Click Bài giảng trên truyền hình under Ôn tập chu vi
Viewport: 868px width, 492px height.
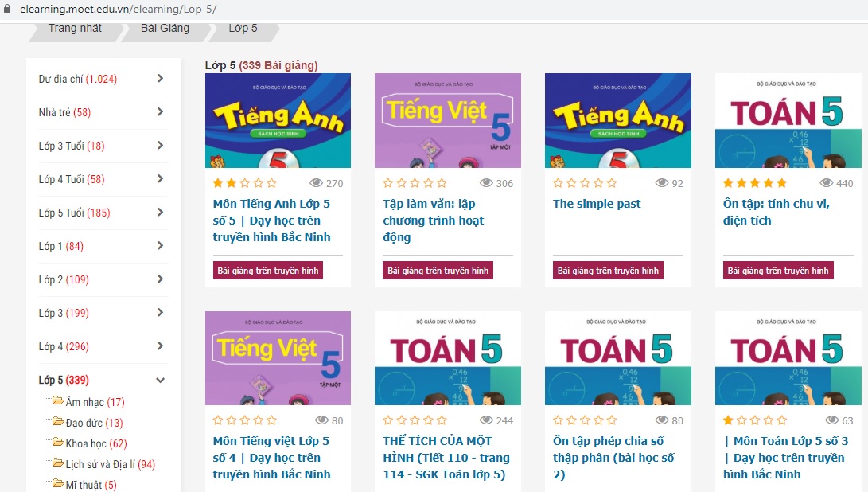click(x=778, y=271)
